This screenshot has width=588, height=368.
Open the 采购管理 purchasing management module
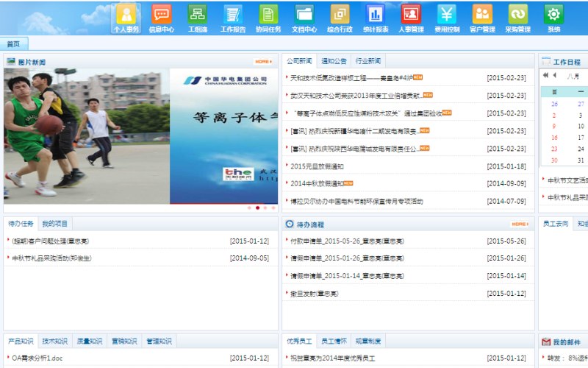click(518, 18)
